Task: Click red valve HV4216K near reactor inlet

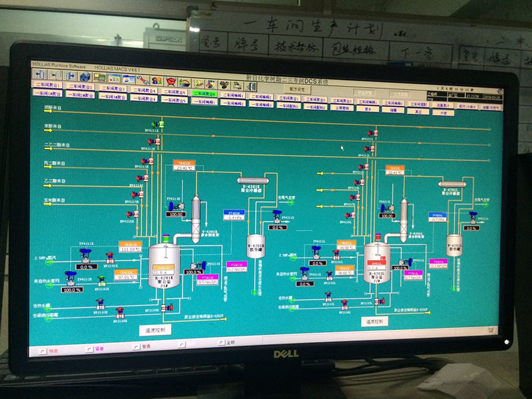Action: 132,214
